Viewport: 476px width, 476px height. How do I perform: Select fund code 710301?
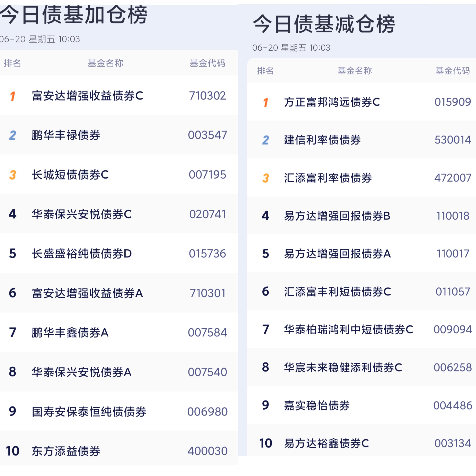207,293
